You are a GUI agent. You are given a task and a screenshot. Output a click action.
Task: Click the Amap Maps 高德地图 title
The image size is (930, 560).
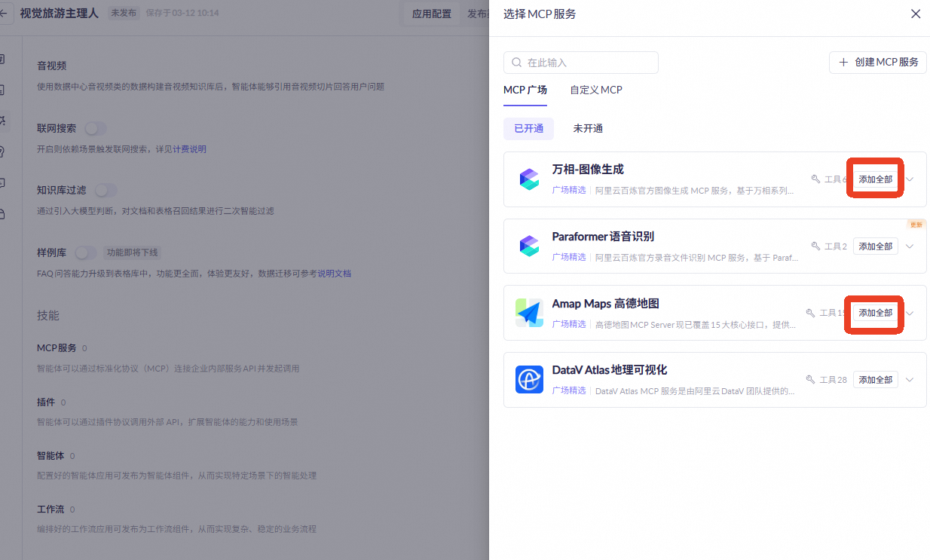(606, 304)
